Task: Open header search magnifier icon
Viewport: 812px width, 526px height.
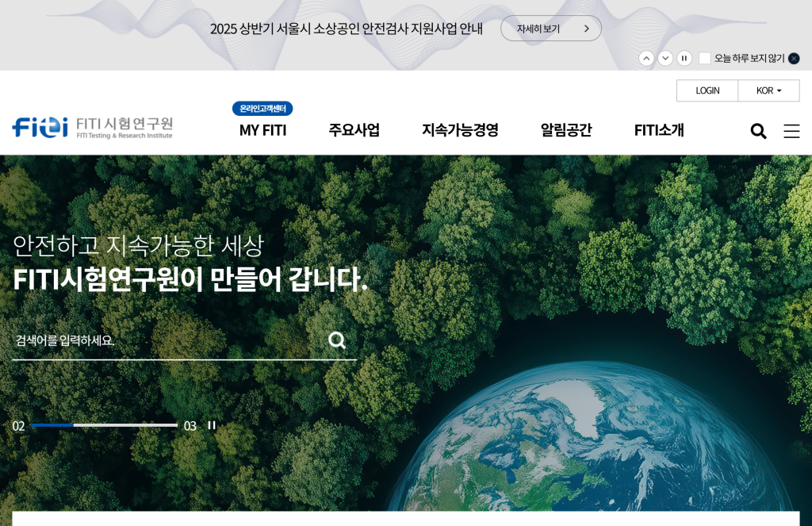Action: pyautogui.click(x=758, y=131)
